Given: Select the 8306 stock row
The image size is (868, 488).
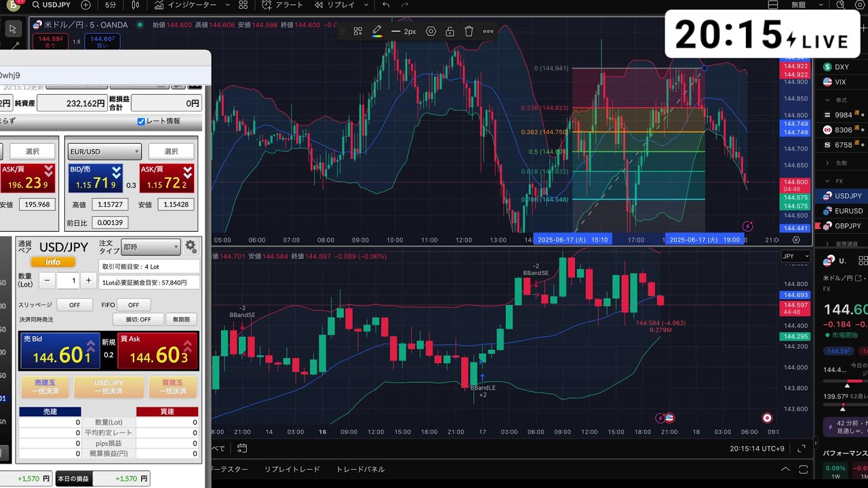Looking at the screenshot, I should click(x=844, y=129).
